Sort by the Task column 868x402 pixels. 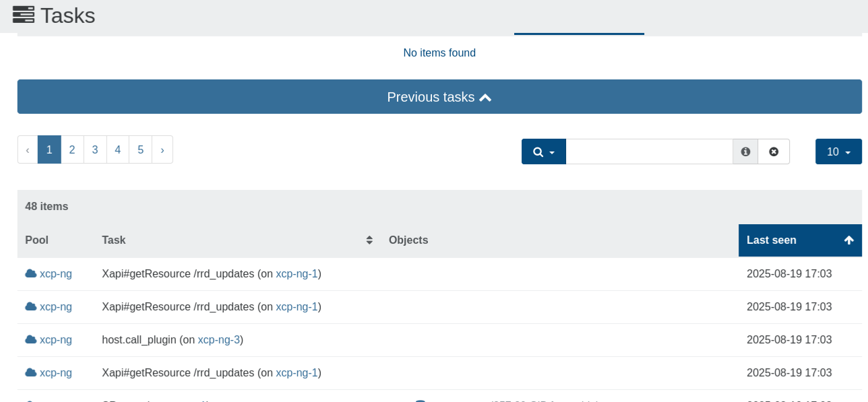click(238, 240)
